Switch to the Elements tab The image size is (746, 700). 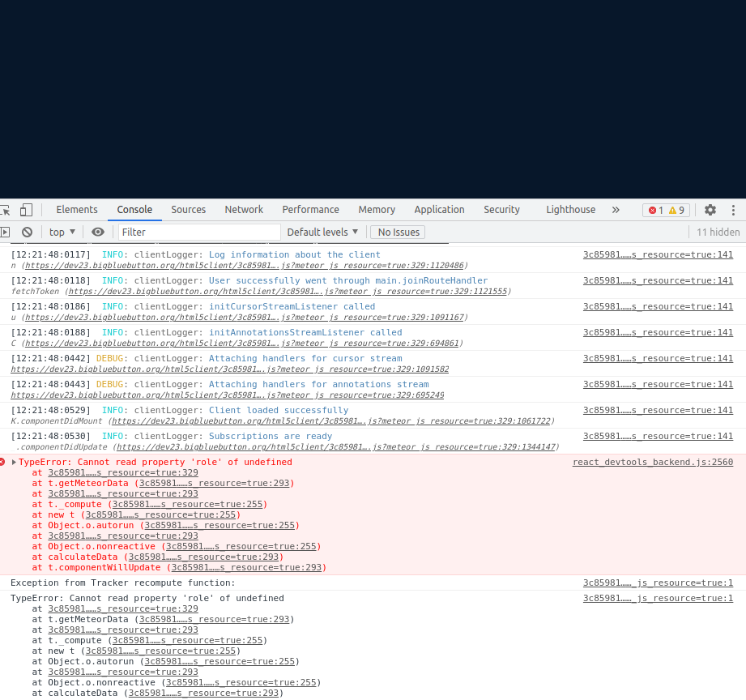coord(77,210)
